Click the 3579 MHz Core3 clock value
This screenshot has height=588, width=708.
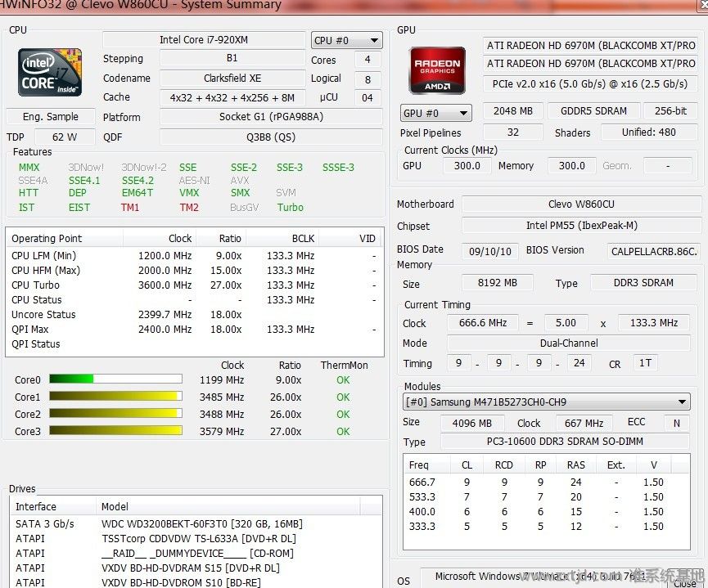coord(222,432)
